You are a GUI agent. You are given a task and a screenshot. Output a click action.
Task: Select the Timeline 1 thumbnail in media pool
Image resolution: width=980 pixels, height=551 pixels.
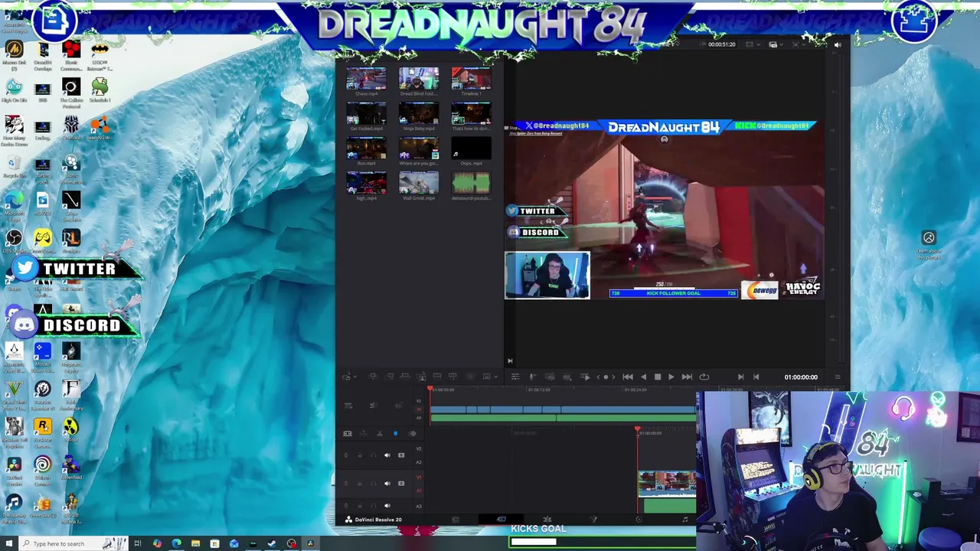pyautogui.click(x=471, y=79)
